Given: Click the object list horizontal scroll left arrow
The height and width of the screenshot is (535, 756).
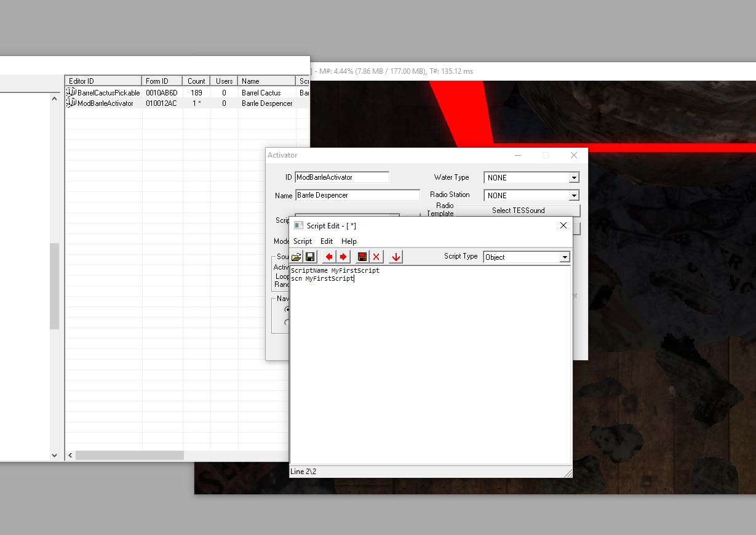Looking at the screenshot, I should coord(70,456).
